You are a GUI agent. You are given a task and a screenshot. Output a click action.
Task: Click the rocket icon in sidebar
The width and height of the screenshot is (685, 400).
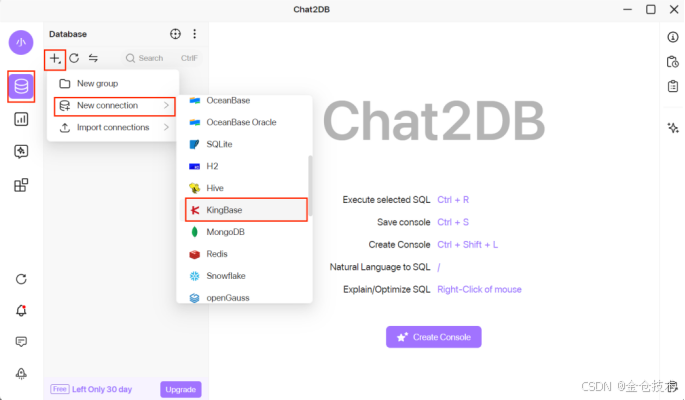click(x=21, y=373)
